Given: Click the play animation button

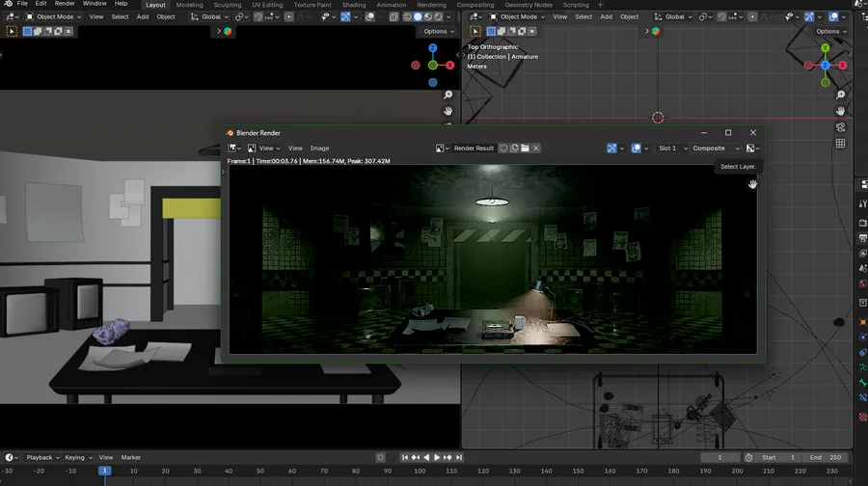Looking at the screenshot, I should click(437, 457).
